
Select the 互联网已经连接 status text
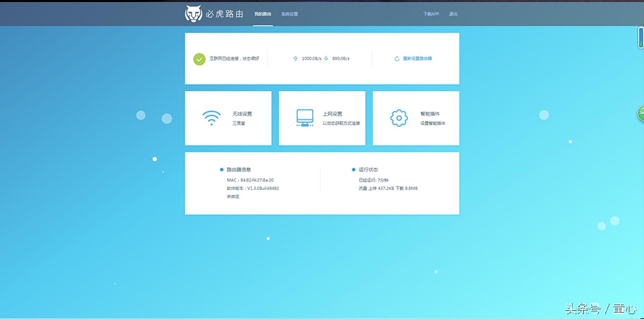point(235,59)
